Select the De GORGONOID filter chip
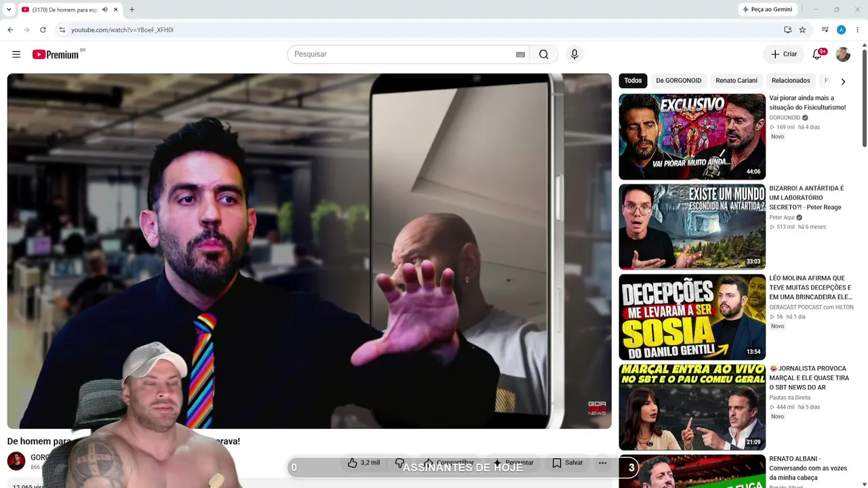Viewport: 868px width, 488px height. point(678,81)
